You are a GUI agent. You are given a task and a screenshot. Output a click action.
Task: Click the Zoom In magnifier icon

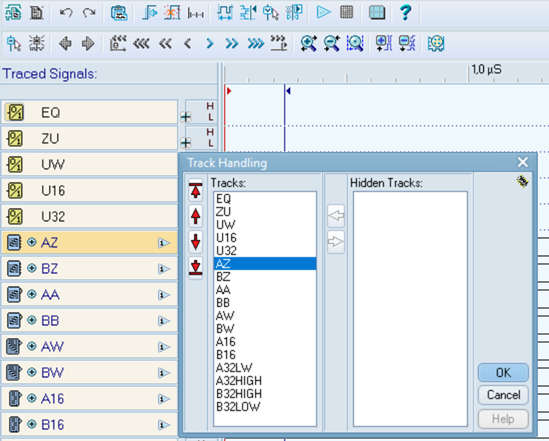click(x=308, y=43)
